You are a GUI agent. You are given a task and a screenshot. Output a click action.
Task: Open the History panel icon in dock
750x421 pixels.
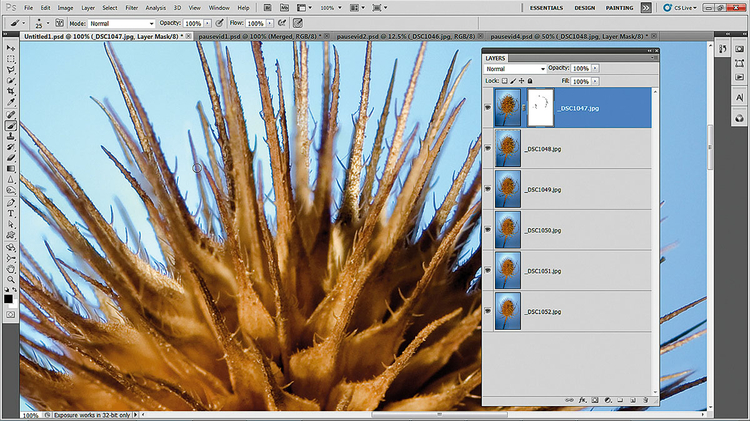tap(723, 49)
